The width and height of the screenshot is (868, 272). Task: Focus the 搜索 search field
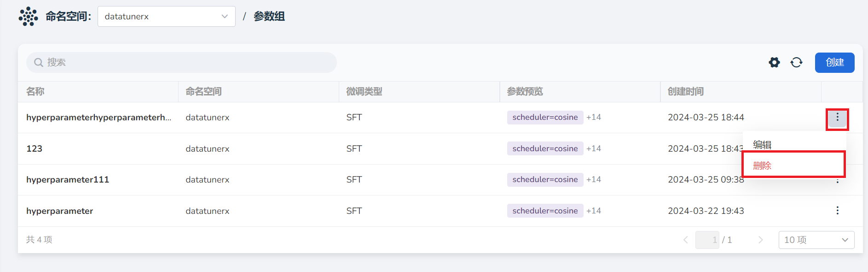tap(181, 62)
